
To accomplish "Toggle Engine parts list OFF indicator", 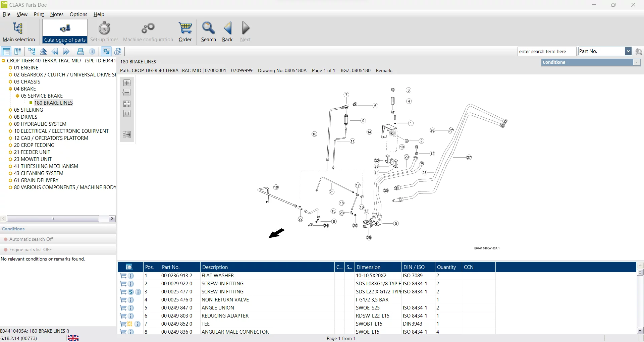I will [x=6, y=250].
